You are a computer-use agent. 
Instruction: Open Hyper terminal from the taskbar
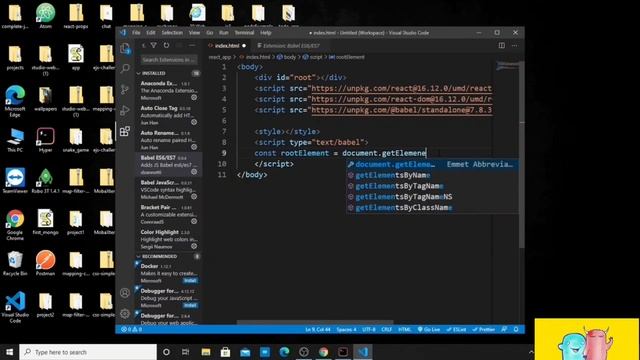pos(343,352)
